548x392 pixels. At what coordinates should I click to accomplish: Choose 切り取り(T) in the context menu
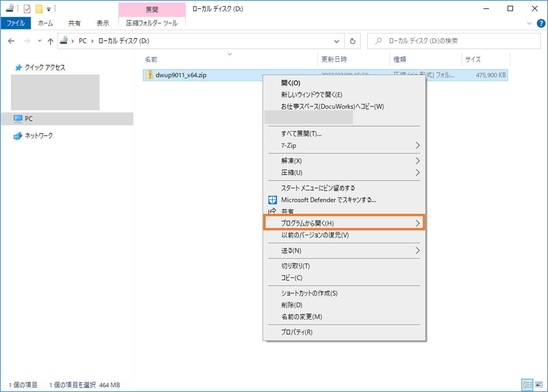[344, 266]
